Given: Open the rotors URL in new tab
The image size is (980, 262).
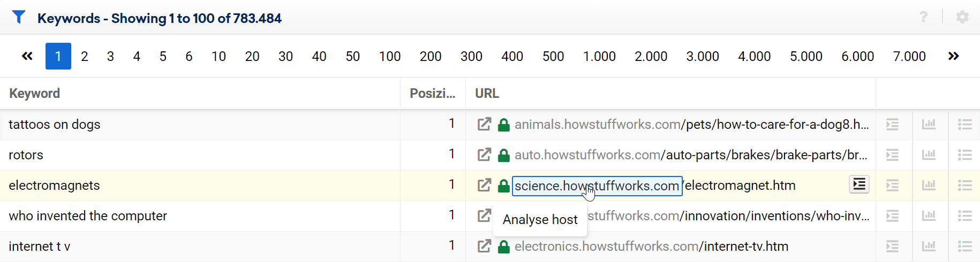Looking at the screenshot, I should point(484,155).
